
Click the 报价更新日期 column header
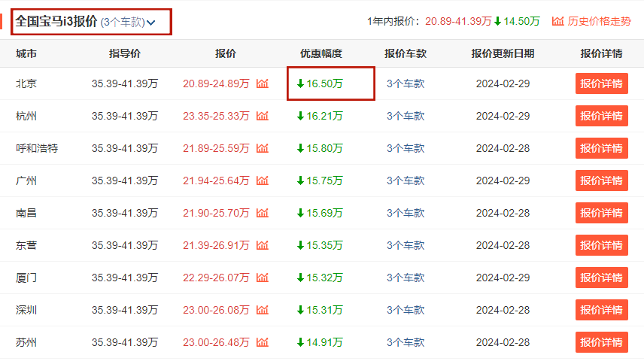(x=503, y=54)
